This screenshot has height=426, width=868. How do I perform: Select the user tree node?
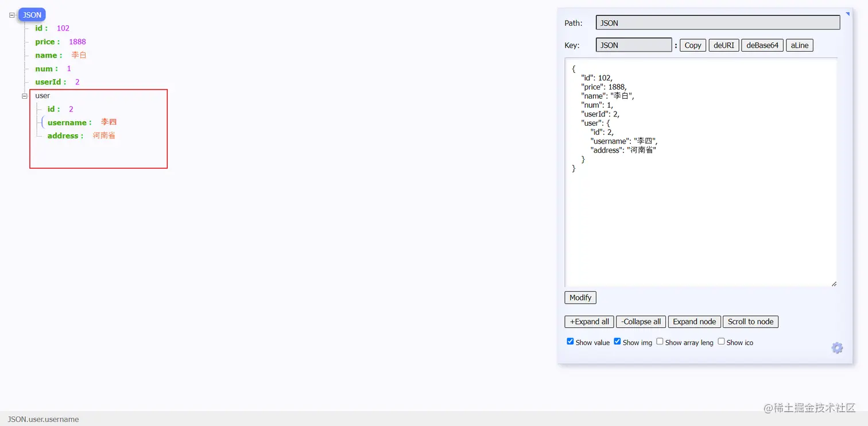click(x=42, y=95)
